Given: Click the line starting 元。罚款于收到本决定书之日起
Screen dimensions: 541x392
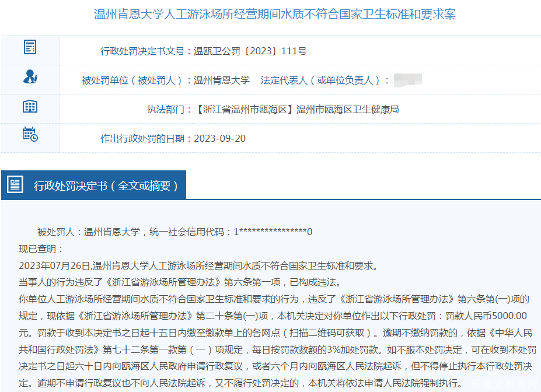Looking at the screenshot, I should point(275,332).
